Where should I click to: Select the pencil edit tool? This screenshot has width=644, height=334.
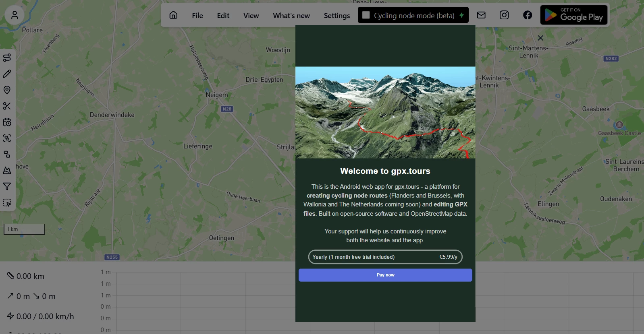pos(7,74)
